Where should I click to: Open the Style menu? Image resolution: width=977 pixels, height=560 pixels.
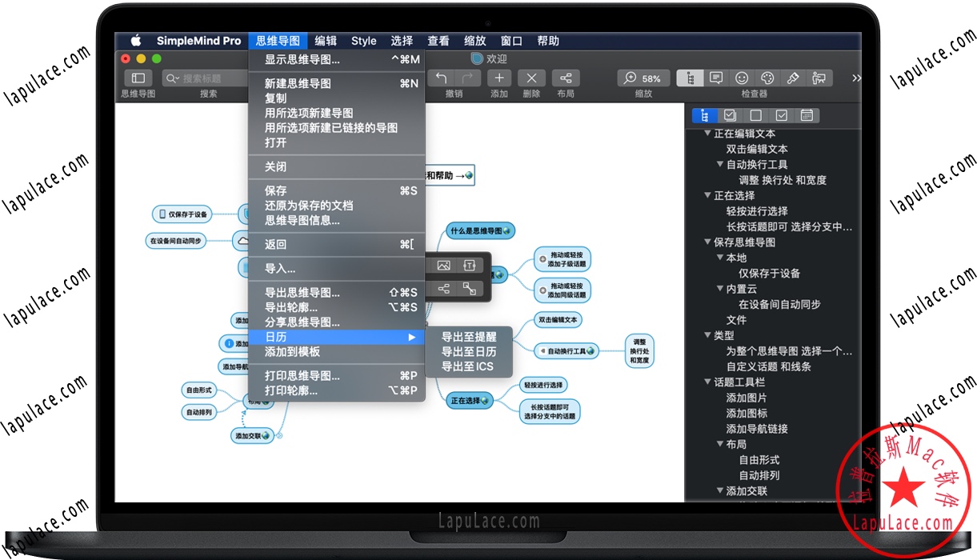pos(363,40)
